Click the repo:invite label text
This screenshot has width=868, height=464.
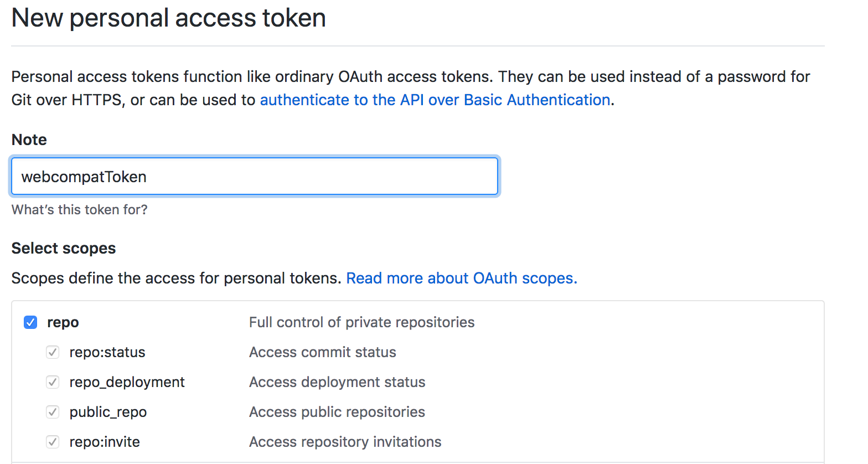pyautogui.click(x=105, y=442)
